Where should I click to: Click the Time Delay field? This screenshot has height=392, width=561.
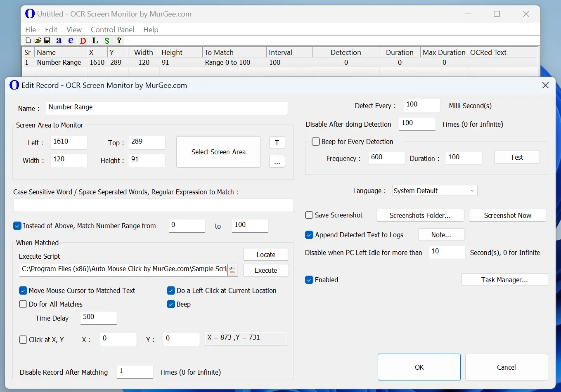(99, 318)
